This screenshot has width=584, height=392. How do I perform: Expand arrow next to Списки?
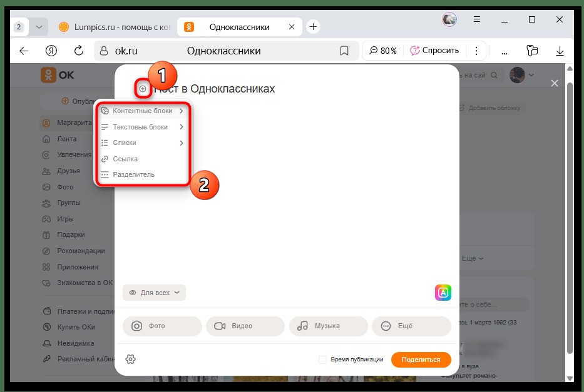coord(182,143)
